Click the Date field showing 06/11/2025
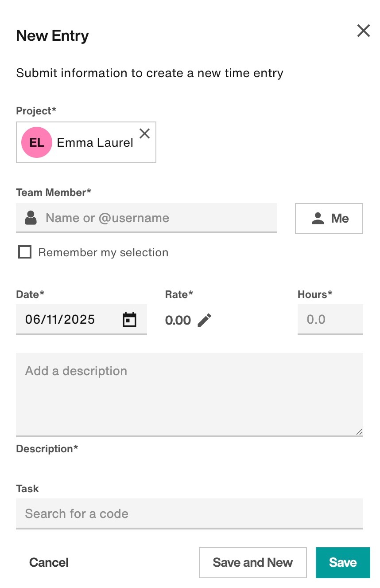 click(x=81, y=319)
